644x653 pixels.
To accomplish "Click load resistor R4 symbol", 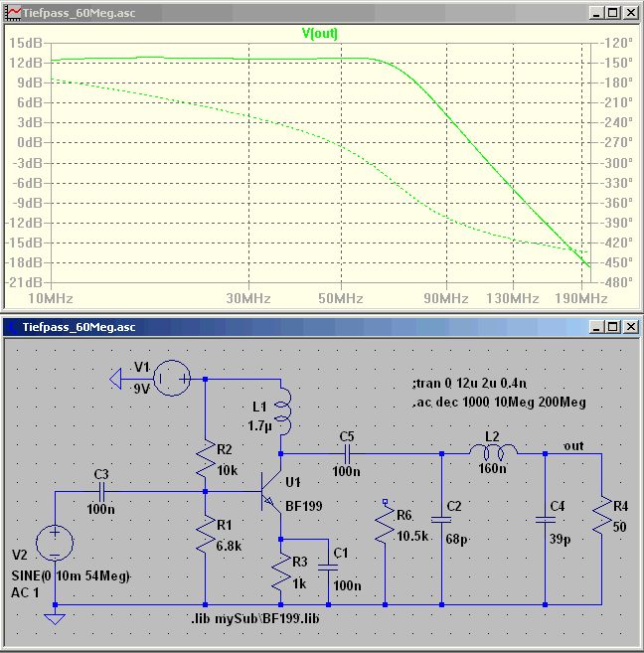I will (601, 515).
